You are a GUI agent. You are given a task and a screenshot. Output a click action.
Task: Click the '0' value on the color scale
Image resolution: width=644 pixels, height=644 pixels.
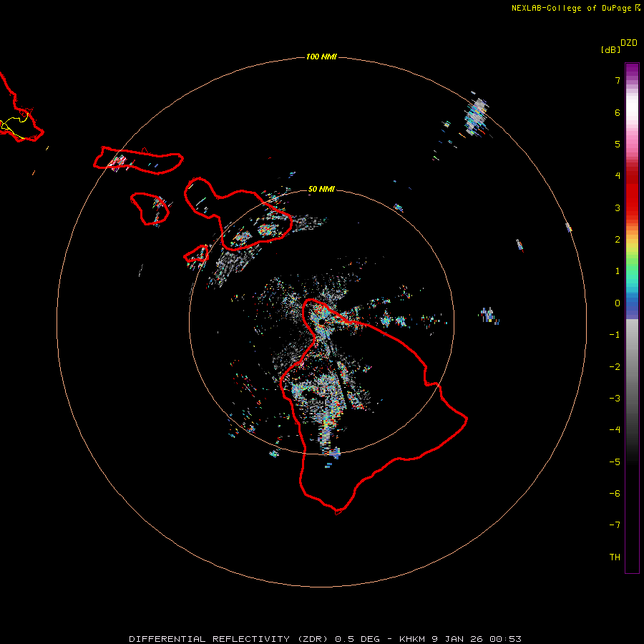click(618, 303)
